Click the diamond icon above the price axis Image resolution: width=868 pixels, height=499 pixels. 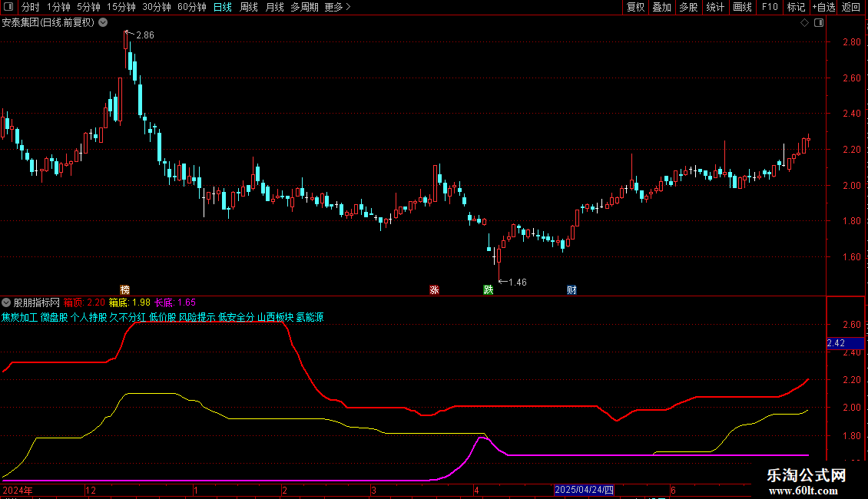(x=805, y=23)
